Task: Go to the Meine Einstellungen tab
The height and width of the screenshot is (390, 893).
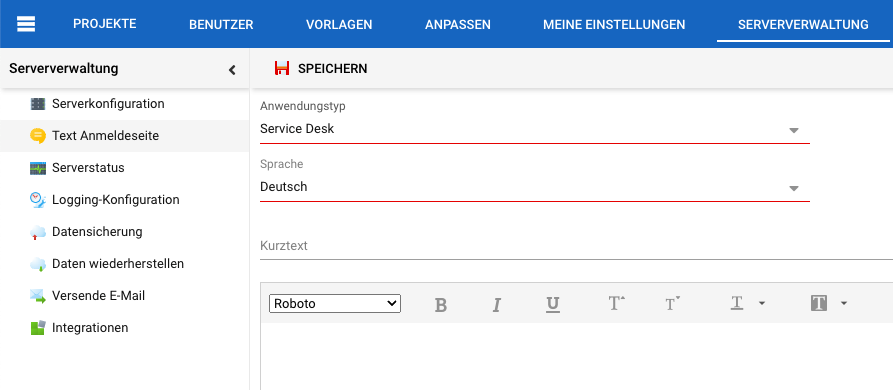Action: click(x=614, y=24)
